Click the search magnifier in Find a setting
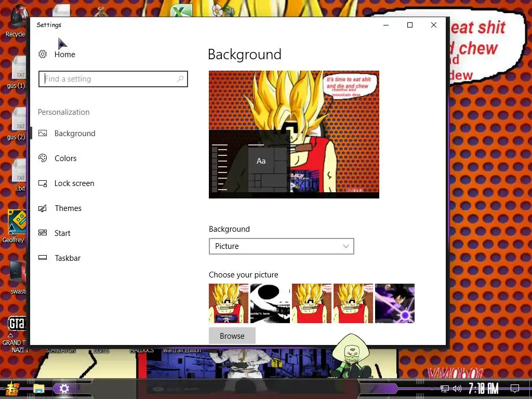The width and height of the screenshot is (532, 399). tap(180, 79)
